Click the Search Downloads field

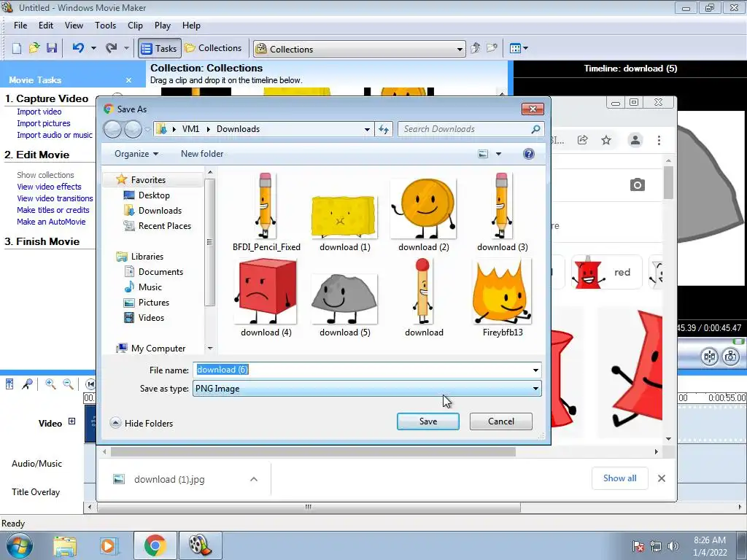(x=471, y=129)
